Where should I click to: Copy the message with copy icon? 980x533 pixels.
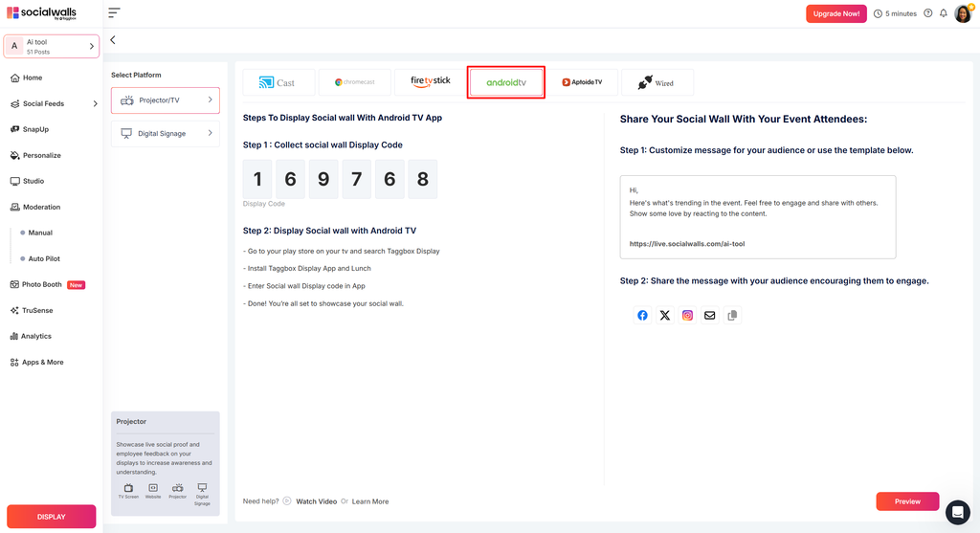(x=732, y=316)
